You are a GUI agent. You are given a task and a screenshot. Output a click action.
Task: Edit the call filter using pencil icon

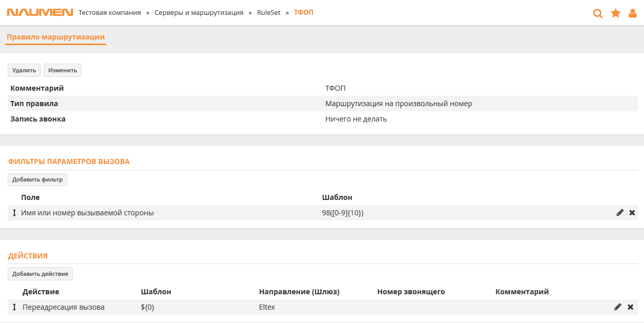coord(620,213)
